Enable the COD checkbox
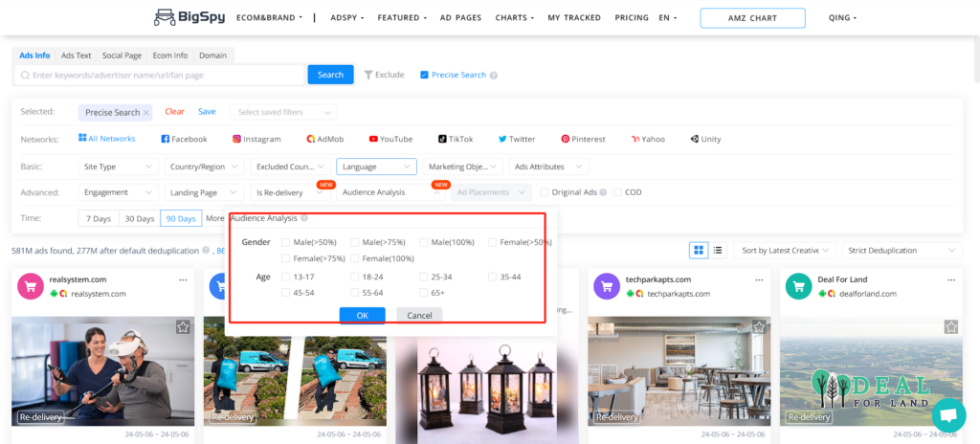Image resolution: width=980 pixels, height=444 pixels. 617,192
